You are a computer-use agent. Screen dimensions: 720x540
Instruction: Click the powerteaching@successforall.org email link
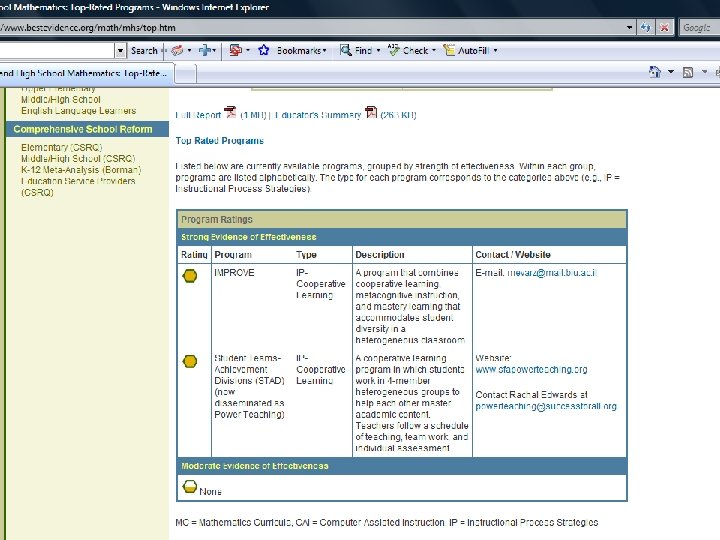tap(546, 406)
